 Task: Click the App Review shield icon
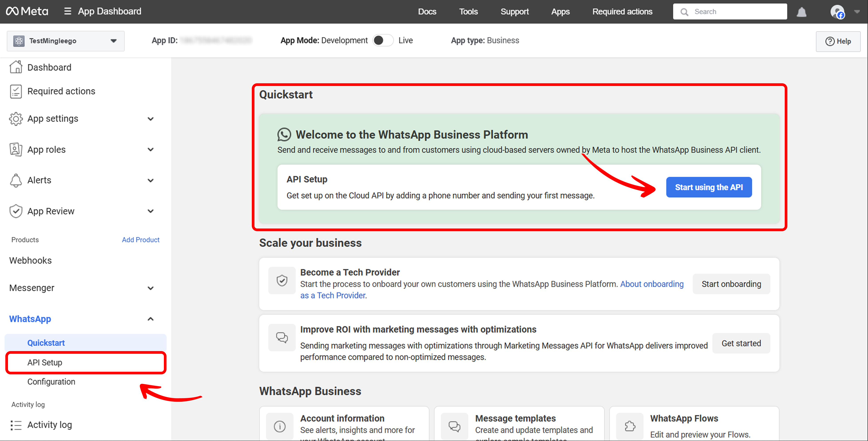coord(16,211)
